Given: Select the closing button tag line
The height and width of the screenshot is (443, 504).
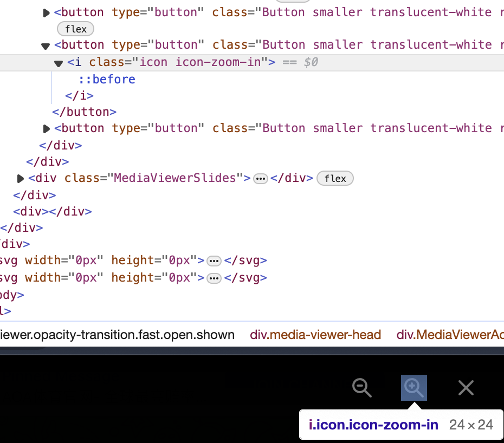Looking at the screenshot, I should coord(84,112).
